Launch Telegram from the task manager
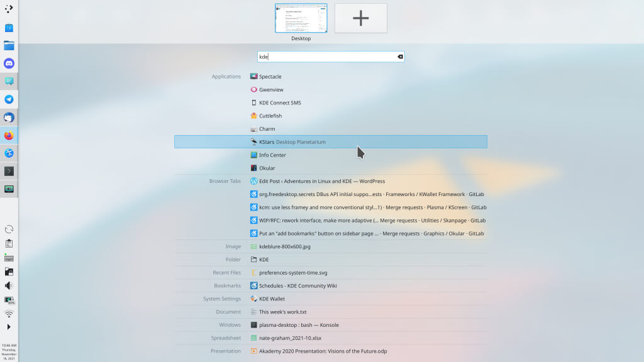 pos(9,99)
